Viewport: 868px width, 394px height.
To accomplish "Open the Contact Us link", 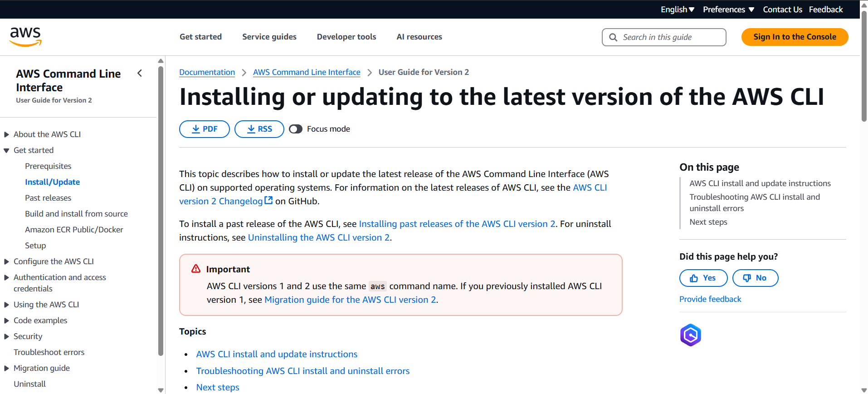I will [782, 10].
